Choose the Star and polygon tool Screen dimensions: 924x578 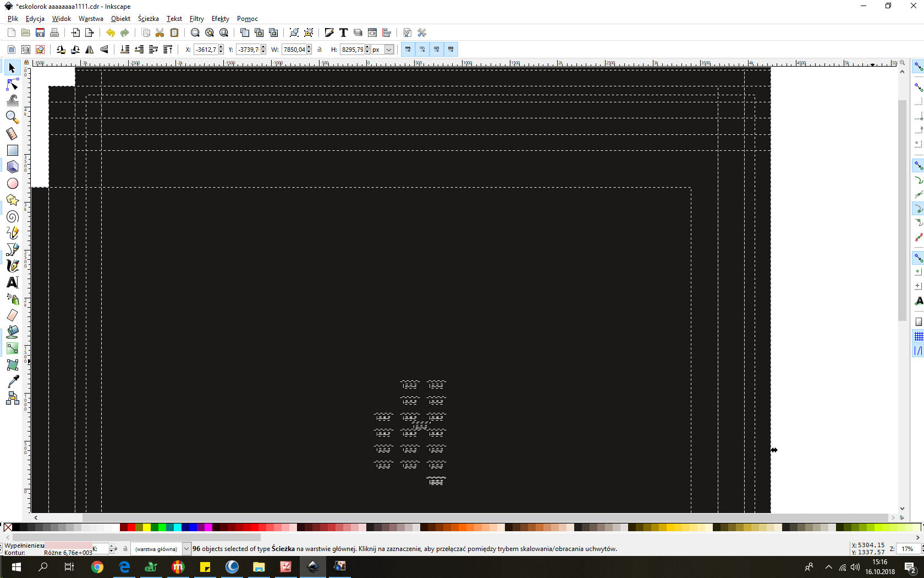coord(12,200)
